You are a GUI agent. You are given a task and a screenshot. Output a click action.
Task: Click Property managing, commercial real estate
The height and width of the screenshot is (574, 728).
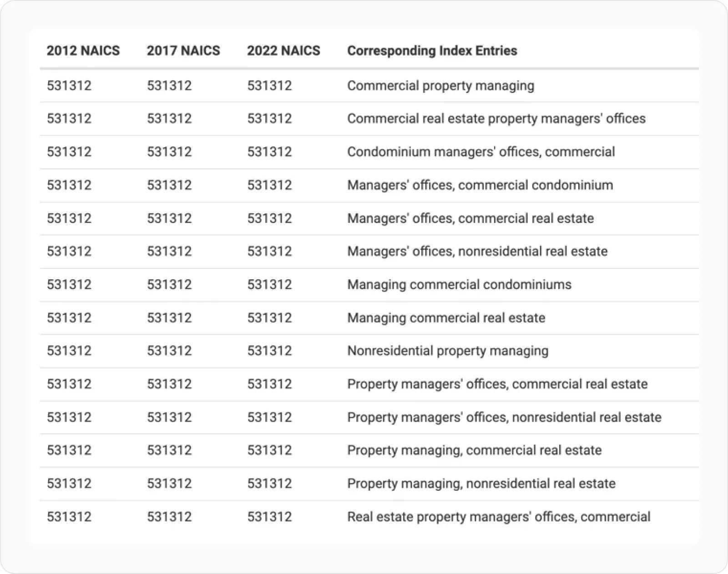click(474, 450)
